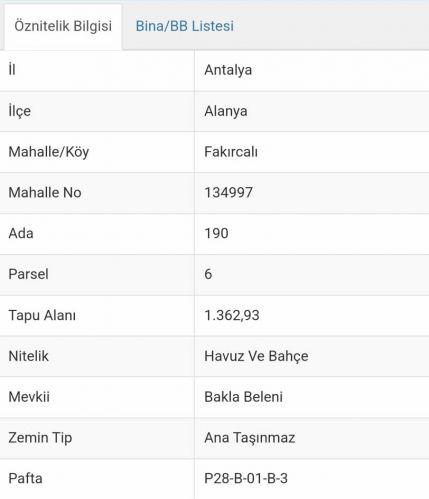
Task: Click the Tapu Alanı row label
Action: click(x=42, y=315)
